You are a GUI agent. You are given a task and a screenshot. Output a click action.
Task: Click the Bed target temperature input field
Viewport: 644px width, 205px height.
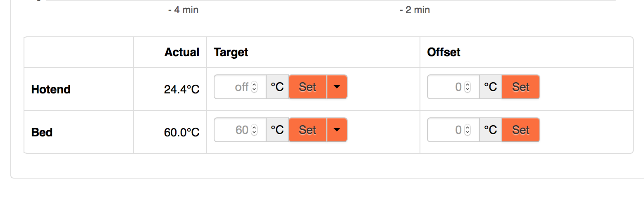pyautogui.click(x=234, y=130)
